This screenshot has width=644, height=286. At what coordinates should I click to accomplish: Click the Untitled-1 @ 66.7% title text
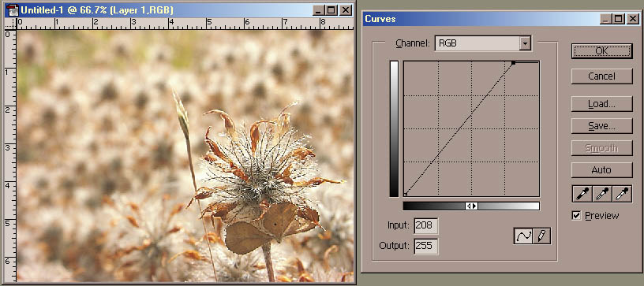[97, 9]
